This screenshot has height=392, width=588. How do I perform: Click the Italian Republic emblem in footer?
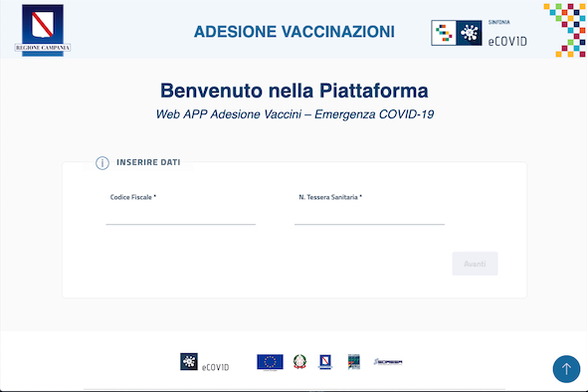click(299, 362)
